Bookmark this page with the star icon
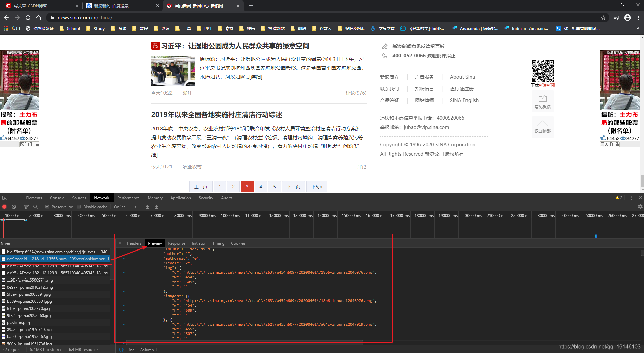Screen dimensions: 644x353 click(x=603, y=18)
